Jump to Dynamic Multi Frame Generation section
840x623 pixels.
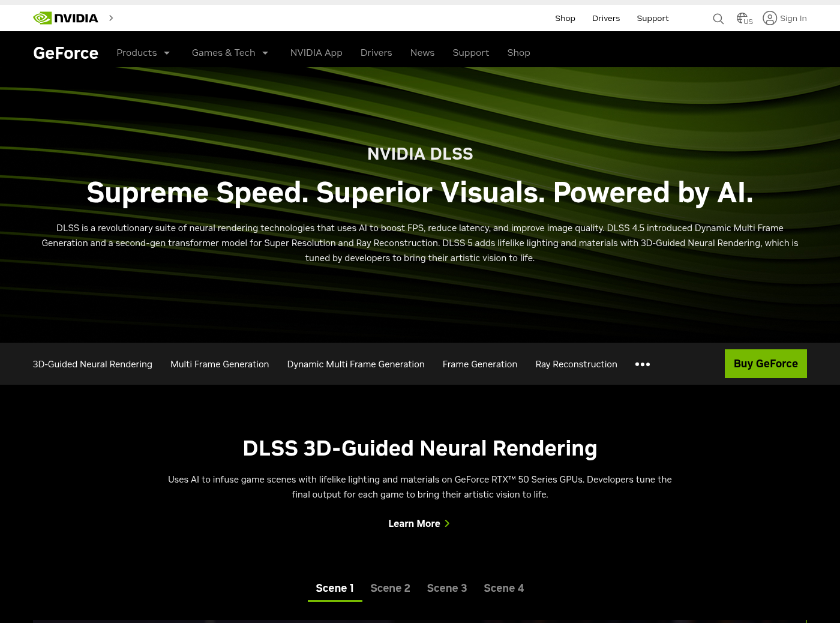coord(356,364)
